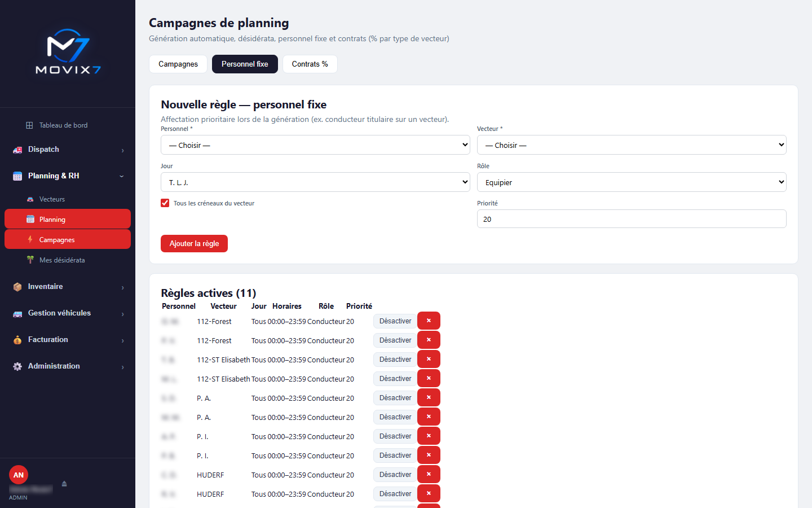Open the Vecteur dropdown
The width and height of the screenshot is (812, 508).
coord(632,145)
